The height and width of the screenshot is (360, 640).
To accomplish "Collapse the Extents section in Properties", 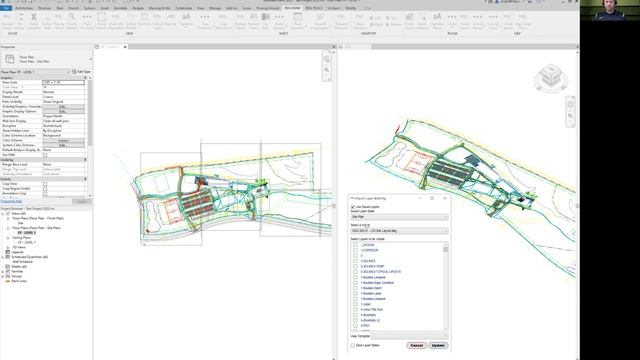I will click(85, 179).
